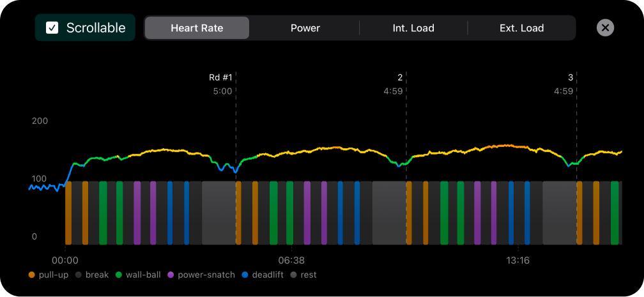Click the power-snatch legend purple dot
This screenshot has width=644, height=297.
[x=171, y=275]
